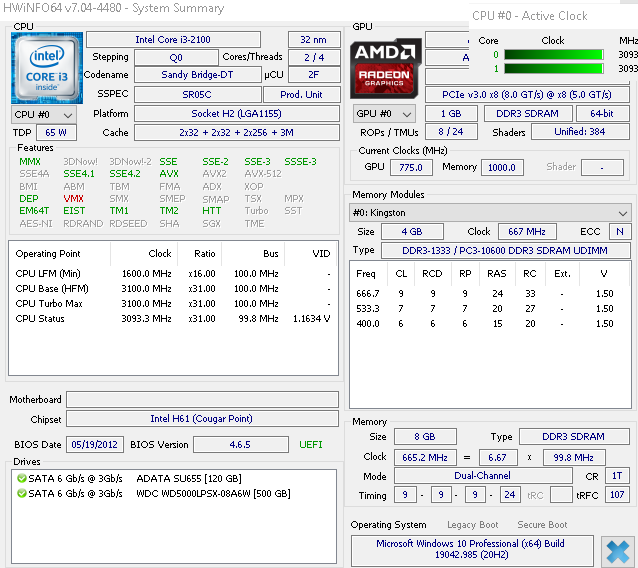This screenshot has width=638, height=568.
Task: Click the SSSE-3 feature label
Action: point(300,162)
